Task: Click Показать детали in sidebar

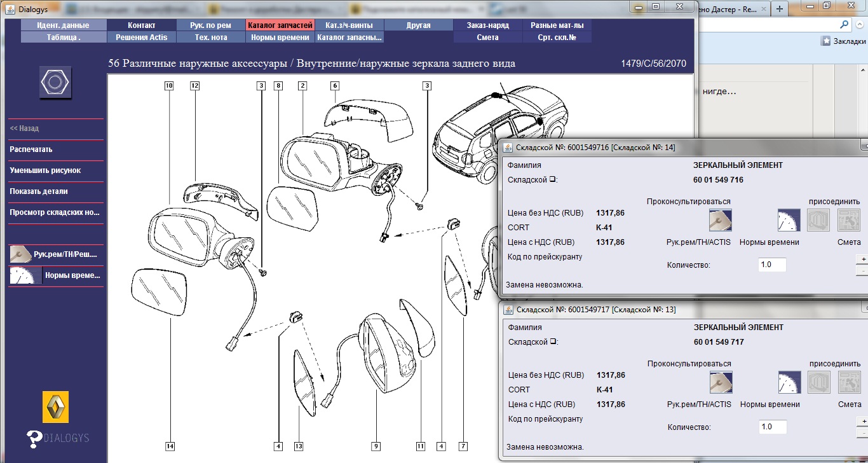Action: [39, 191]
